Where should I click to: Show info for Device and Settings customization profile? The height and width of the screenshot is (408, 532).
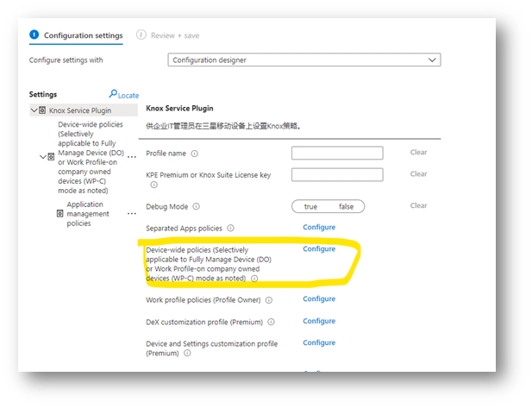pyautogui.click(x=187, y=353)
